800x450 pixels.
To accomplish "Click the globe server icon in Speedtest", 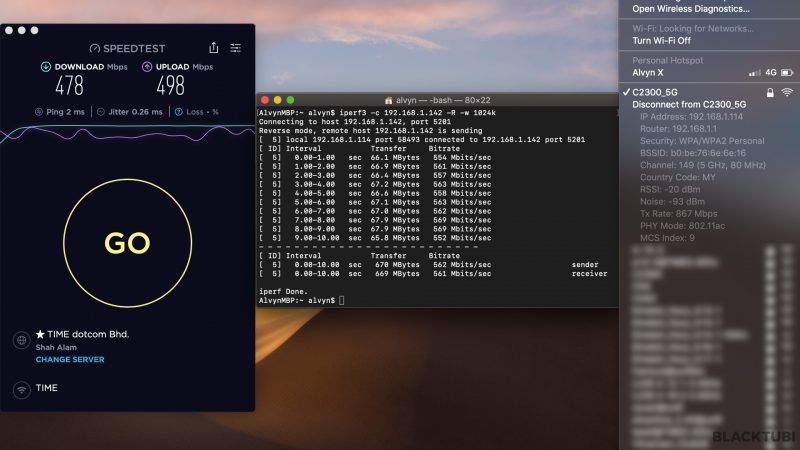I will [x=21, y=340].
